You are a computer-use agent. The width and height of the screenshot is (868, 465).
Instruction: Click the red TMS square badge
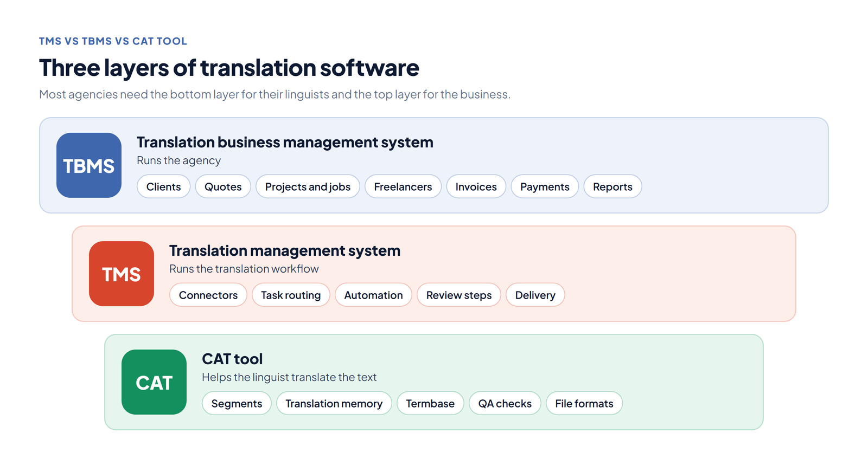click(122, 274)
